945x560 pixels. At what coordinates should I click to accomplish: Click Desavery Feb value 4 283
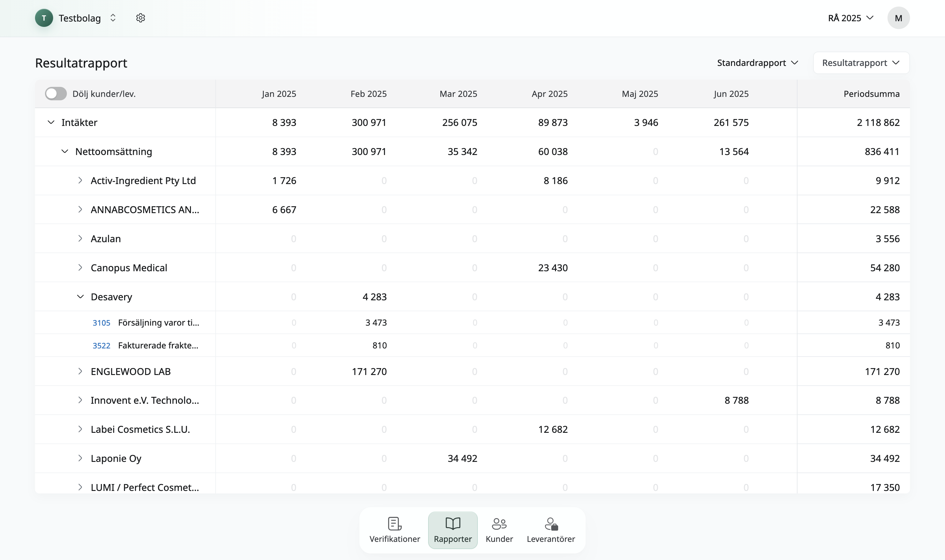pos(375,297)
